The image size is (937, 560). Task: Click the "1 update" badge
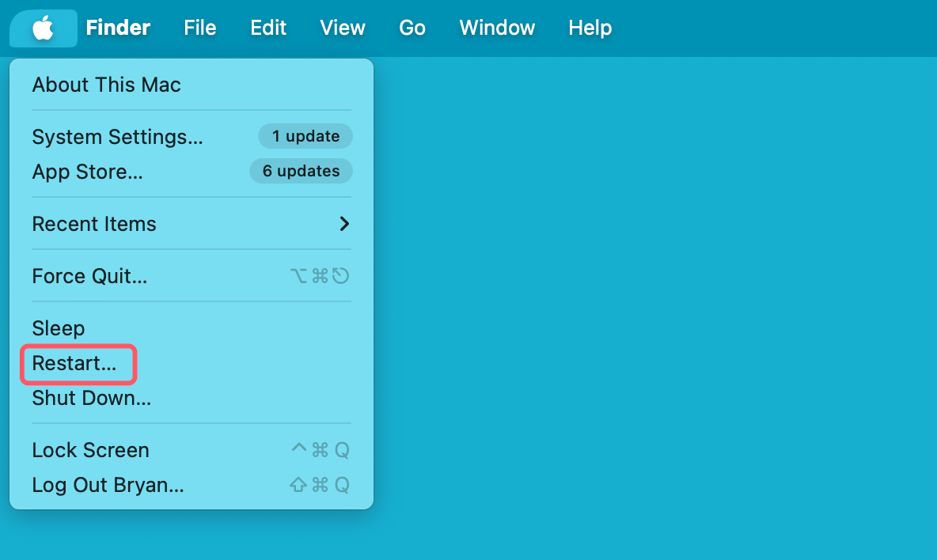305,136
